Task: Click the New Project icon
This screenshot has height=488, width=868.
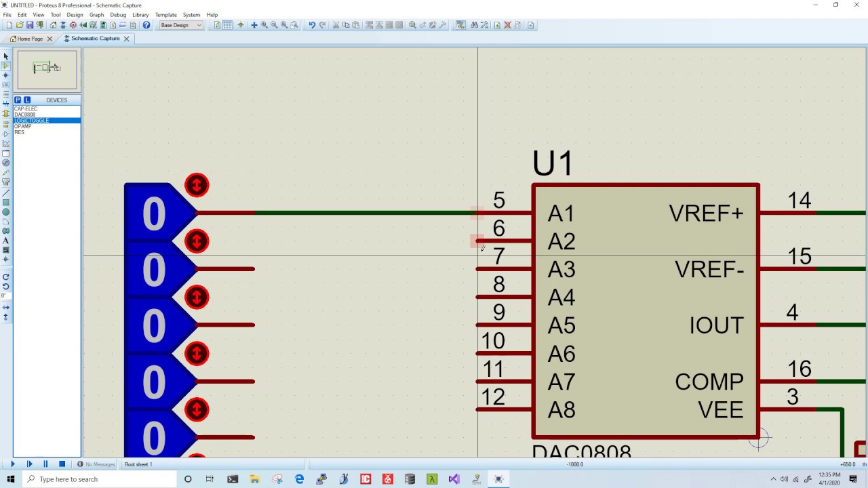Action: 9,25
